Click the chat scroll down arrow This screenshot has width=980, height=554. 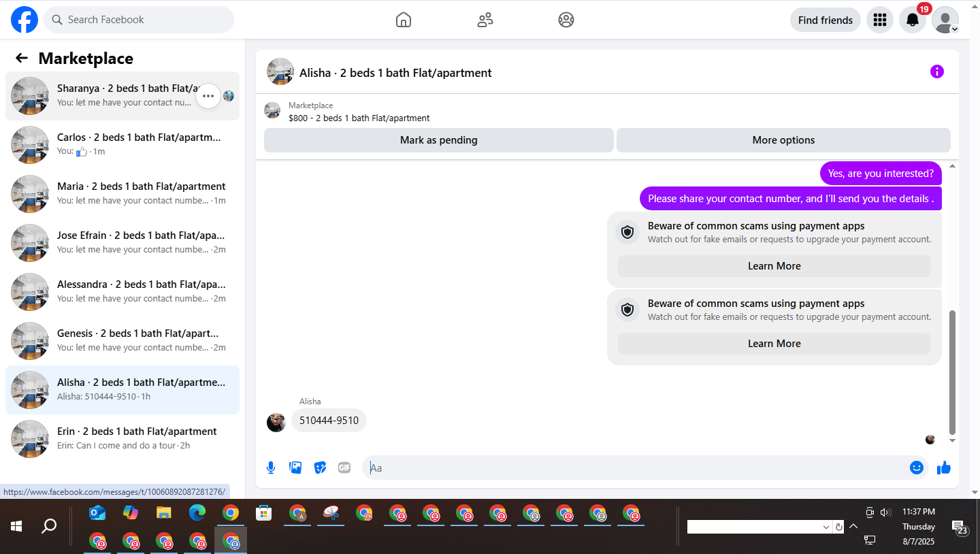point(952,441)
